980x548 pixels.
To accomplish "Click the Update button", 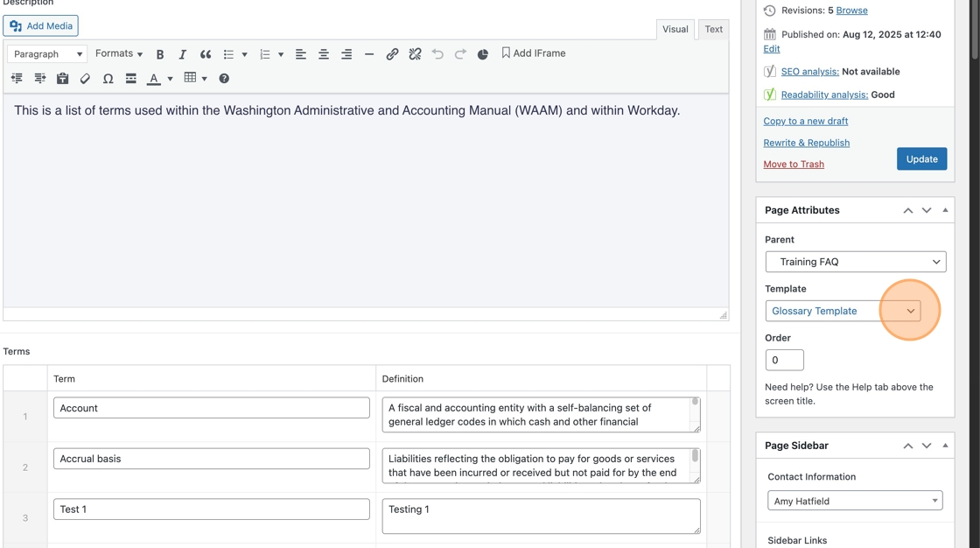I will click(x=921, y=159).
